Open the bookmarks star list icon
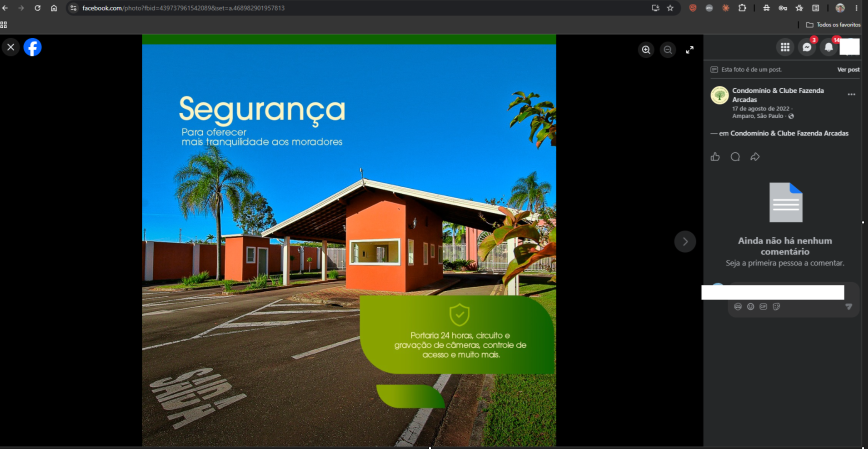This screenshot has width=868, height=449. 799,8
